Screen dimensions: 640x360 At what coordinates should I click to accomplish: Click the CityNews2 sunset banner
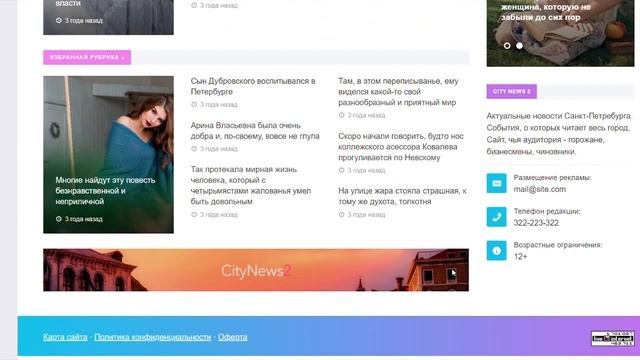256,270
